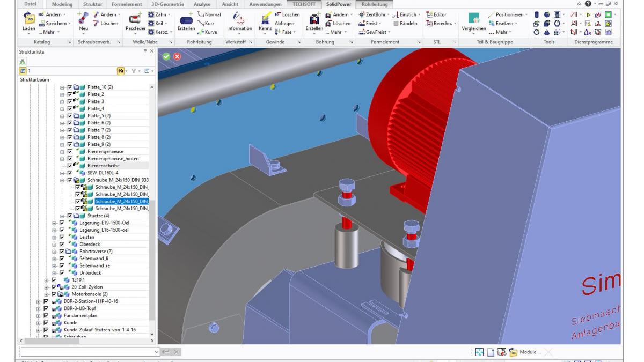Toggle checkbox of Oberdeck
The height and width of the screenshot is (362, 644).
tap(61, 244)
